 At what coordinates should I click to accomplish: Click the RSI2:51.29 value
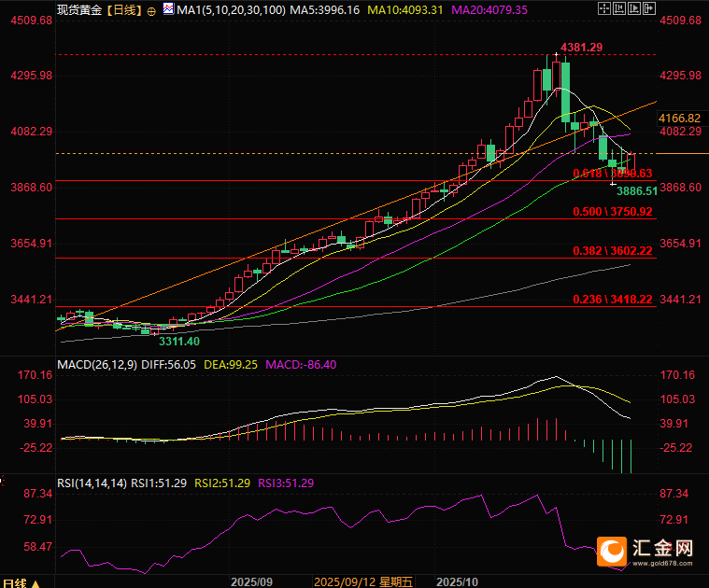tap(222, 483)
